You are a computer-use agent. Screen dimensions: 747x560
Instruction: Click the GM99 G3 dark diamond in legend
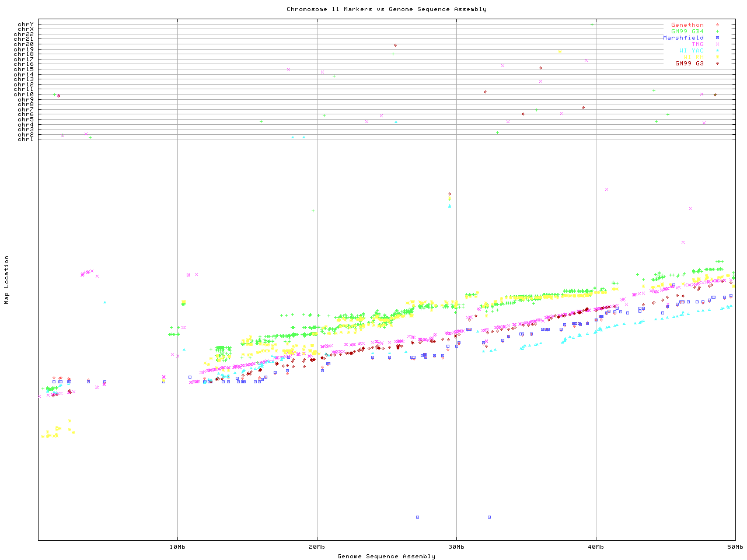[717, 64]
